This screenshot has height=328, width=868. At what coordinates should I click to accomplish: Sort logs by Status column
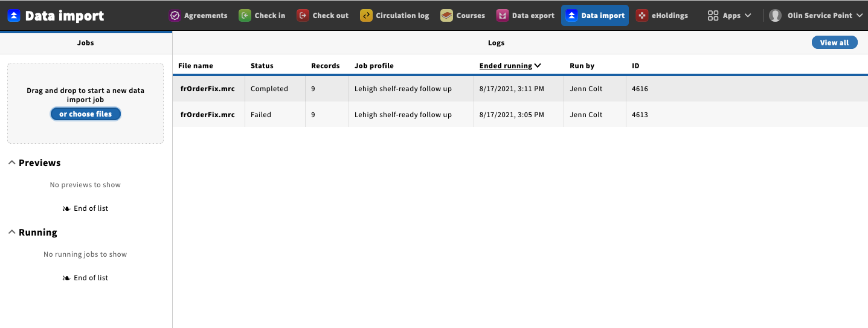(262, 66)
